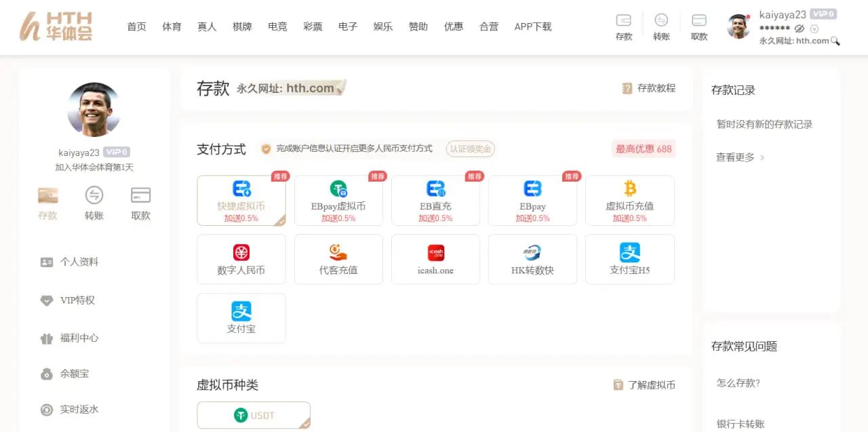Go to the 电竞 navigation tab
Image resolution: width=868 pixels, height=432 pixels.
pyautogui.click(x=277, y=26)
